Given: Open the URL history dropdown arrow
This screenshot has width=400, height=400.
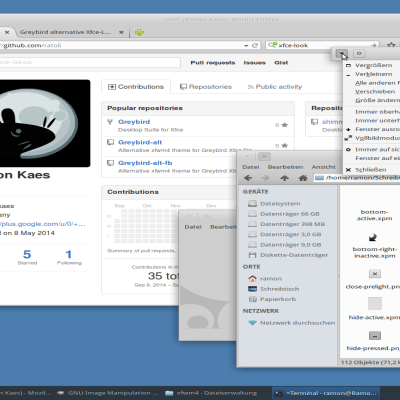Looking at the screenshot, I should [x=246, y=46].
